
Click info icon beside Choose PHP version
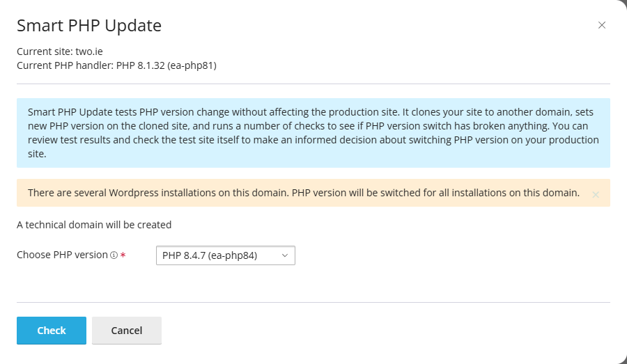pyautogui.click(x=114, y=255)
